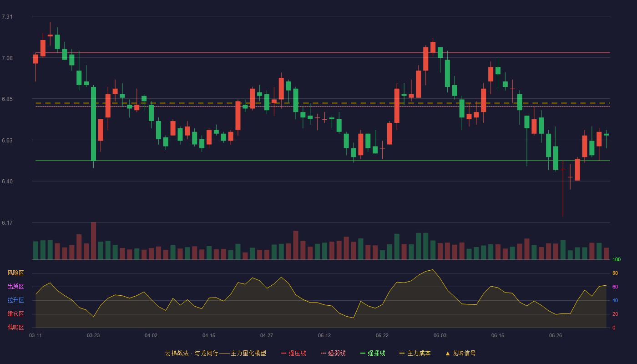Select the 05-22 date label

coord(382,335)
